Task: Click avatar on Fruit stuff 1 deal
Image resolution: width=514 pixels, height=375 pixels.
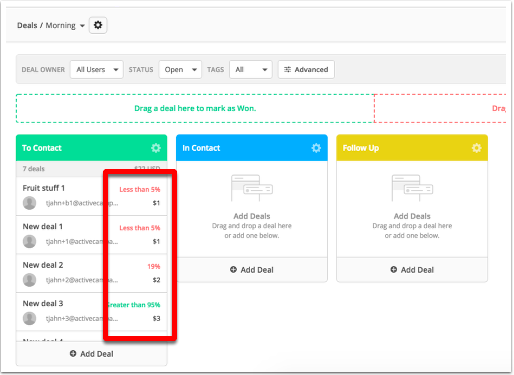Action: coord(29,203)
